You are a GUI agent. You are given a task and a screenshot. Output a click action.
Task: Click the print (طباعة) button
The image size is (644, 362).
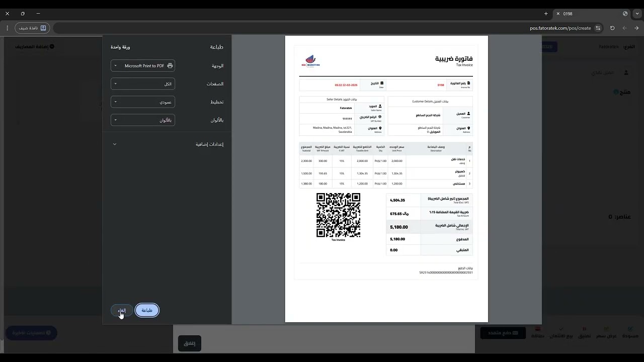point(147,310)
